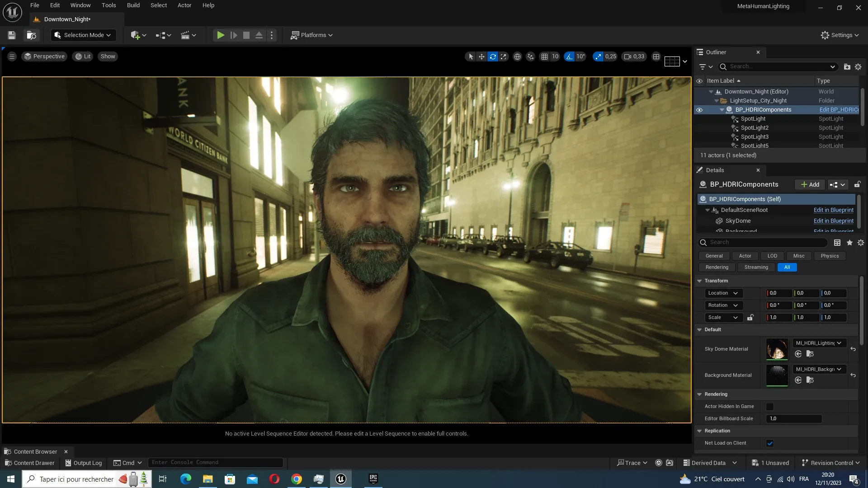Lock the scale ratio icon
Viewport: 868px width, 488px height.
750,318
